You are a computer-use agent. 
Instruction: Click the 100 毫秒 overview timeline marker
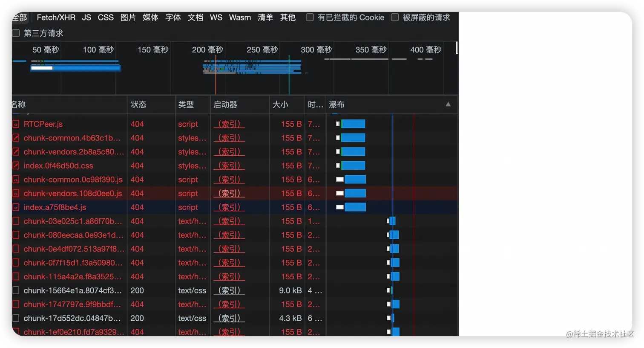click(x=98, y=50)
